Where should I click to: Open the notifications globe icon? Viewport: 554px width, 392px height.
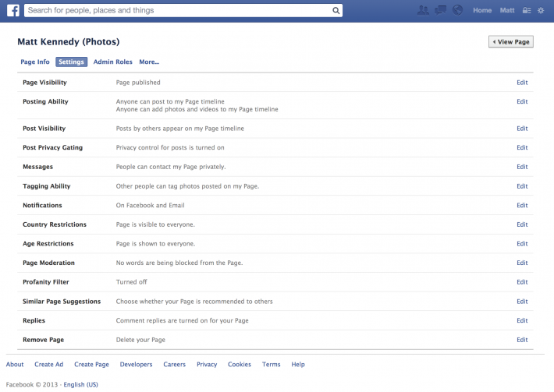pos(457,10)
